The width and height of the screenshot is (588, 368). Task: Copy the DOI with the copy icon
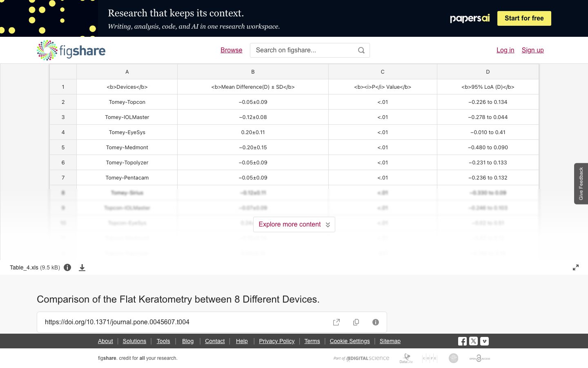pyautogui.click(x=356, y=322)
